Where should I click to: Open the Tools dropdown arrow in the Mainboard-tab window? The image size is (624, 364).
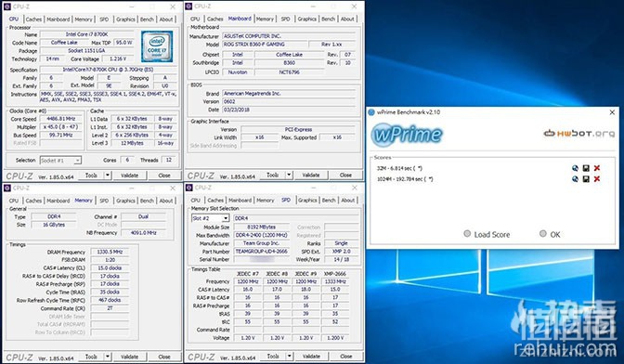tap(290, 175)
